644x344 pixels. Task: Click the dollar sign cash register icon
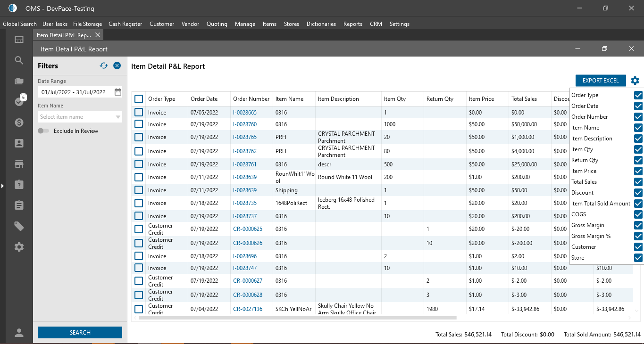click(19, 123)
